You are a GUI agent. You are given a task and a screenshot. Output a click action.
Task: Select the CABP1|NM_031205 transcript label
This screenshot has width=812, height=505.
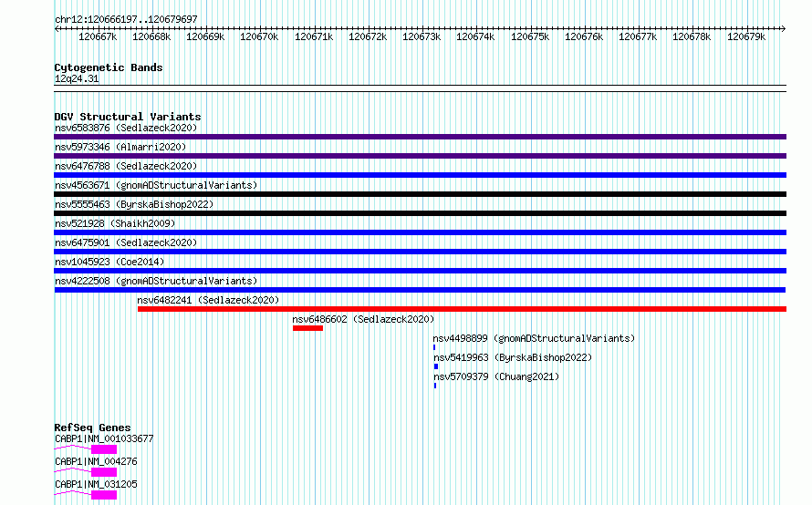(x=96, y=484)
